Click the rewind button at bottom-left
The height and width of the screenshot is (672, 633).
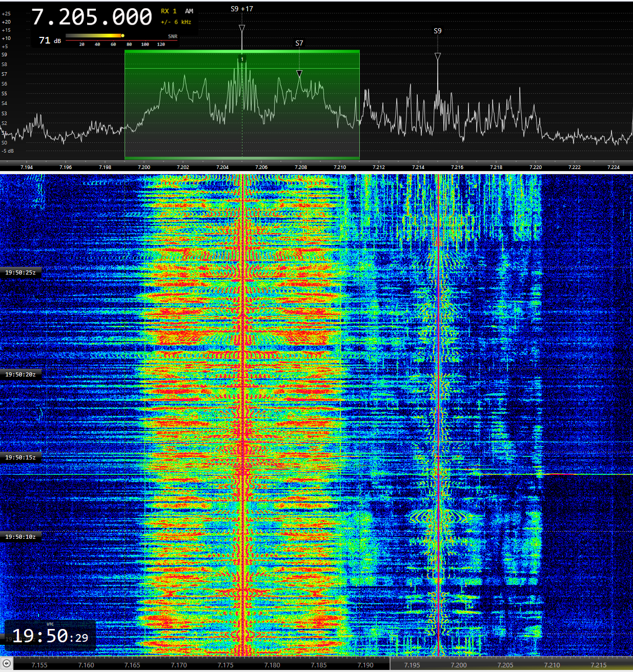pyautogui.click(x=7, y=663)
